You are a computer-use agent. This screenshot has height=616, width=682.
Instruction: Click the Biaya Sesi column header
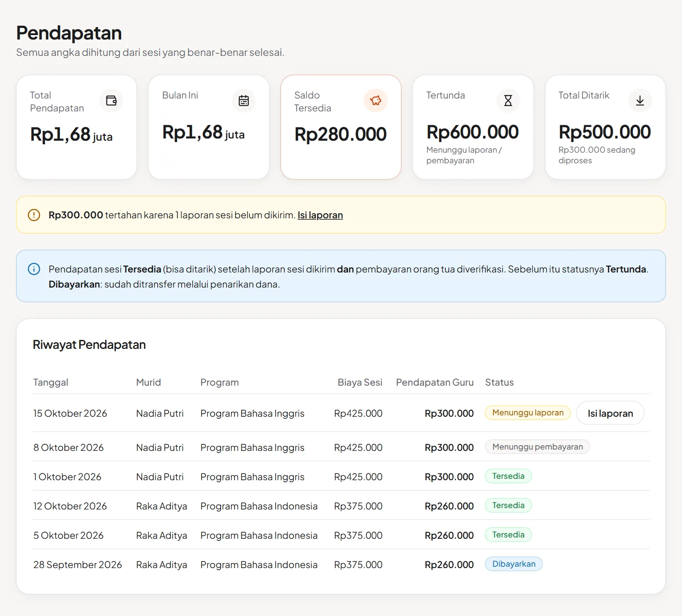[360, 383]
